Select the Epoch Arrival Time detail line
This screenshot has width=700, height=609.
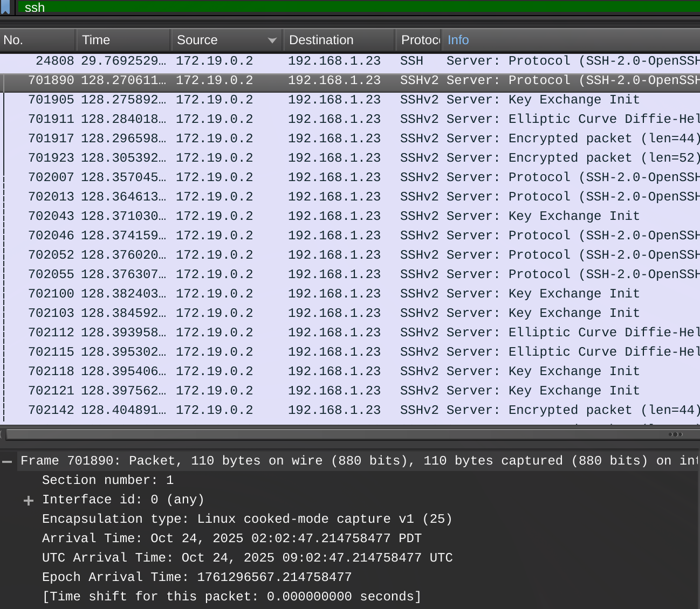pos(197,577)
